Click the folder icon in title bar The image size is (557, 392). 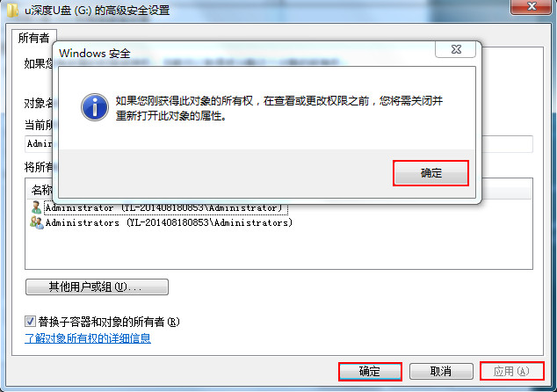(x=12, y=10)
